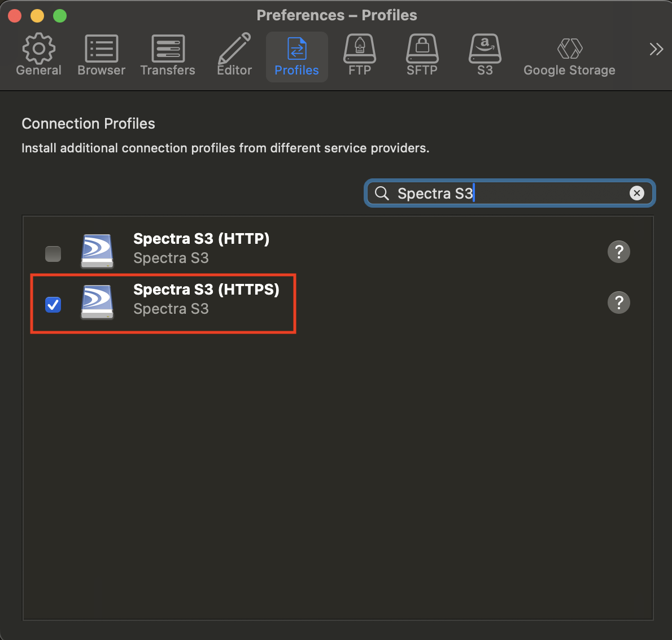
Task: Expand the toolbar overflow chevron
Action: click(x=656, y=50)
